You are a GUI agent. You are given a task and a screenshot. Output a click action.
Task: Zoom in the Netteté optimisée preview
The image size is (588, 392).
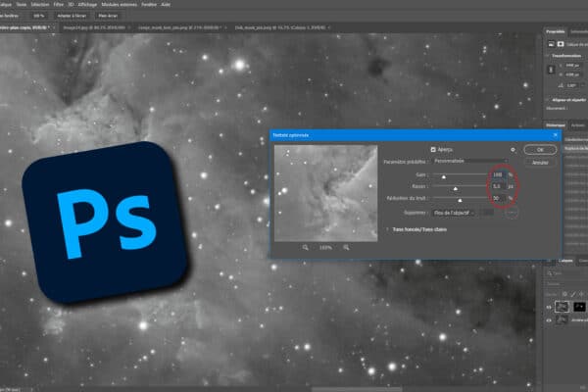pyautogui.click(x=346, y=248)
